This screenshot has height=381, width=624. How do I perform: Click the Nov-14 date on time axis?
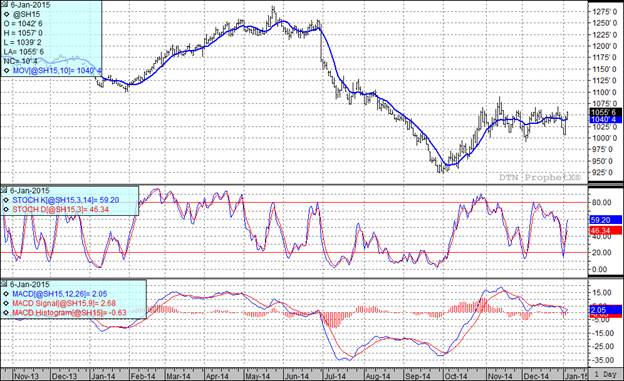click(500, 376)
